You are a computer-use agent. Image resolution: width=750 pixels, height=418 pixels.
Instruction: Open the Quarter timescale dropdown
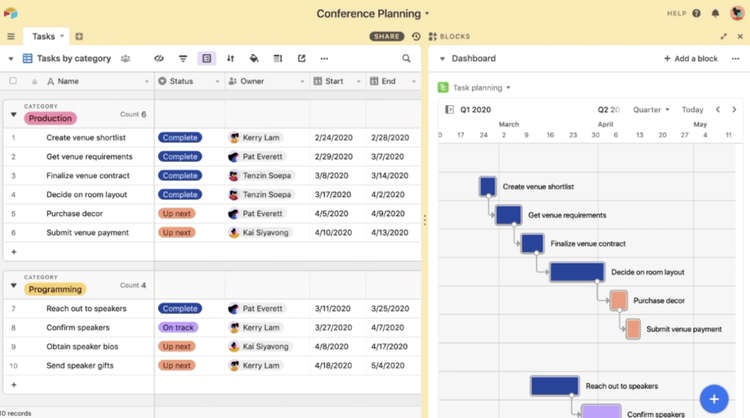[652, 110]
